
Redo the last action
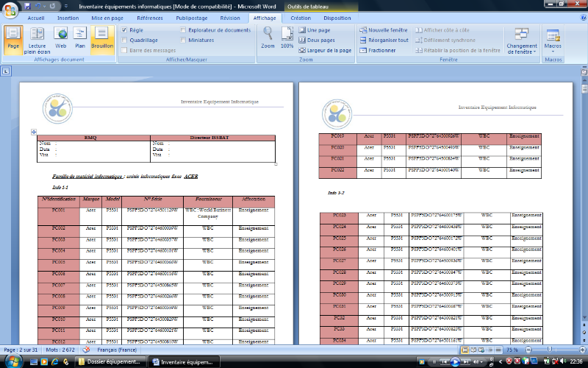(x=53, y=6)
